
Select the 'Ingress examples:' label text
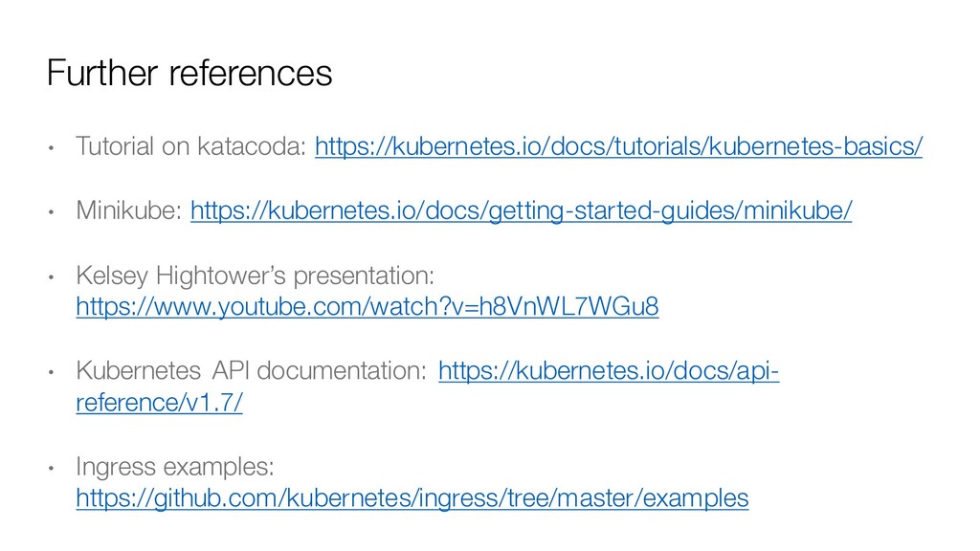click(x=175, y=467)
